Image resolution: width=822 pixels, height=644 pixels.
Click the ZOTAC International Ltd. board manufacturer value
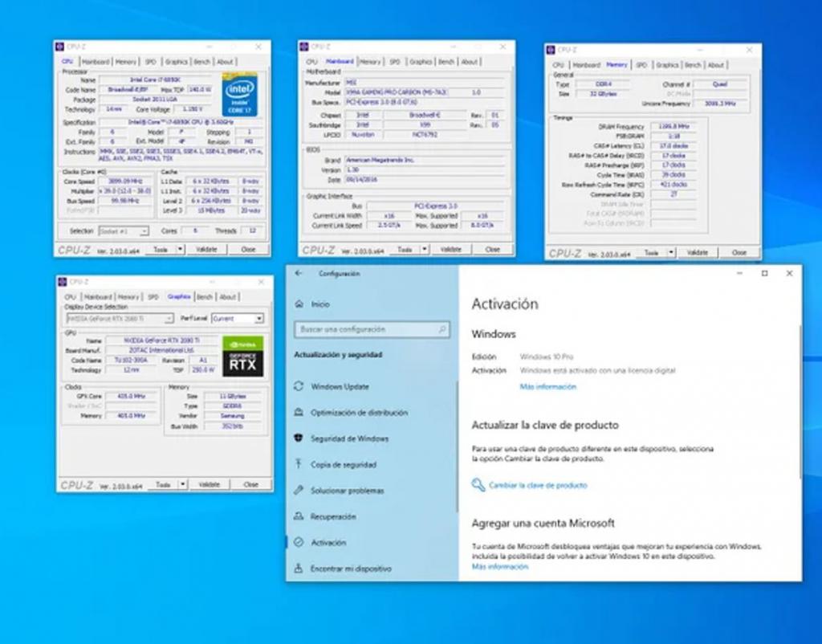click(161, 350)
